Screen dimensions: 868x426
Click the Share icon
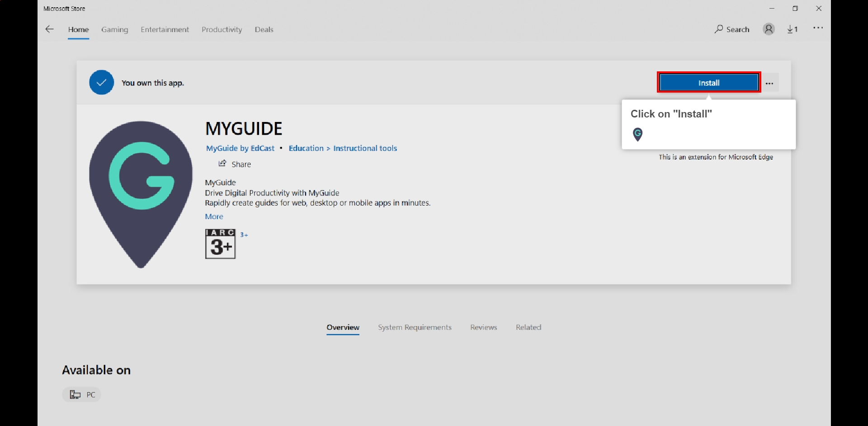coord(222,164)
